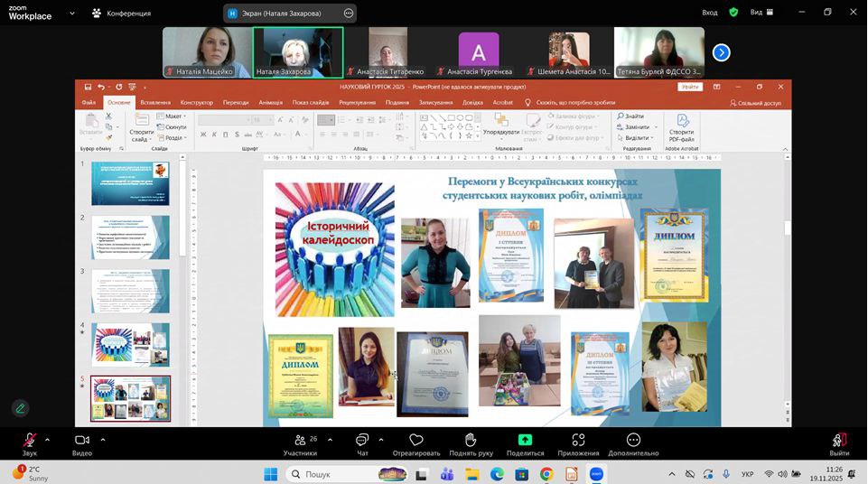Select Наталія Мацейко video thumbnail
The image size is (868, 484).
207,52
